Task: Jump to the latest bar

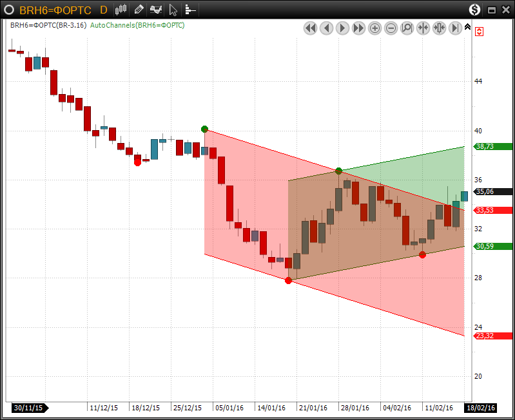Action: (x=456, y=28)
